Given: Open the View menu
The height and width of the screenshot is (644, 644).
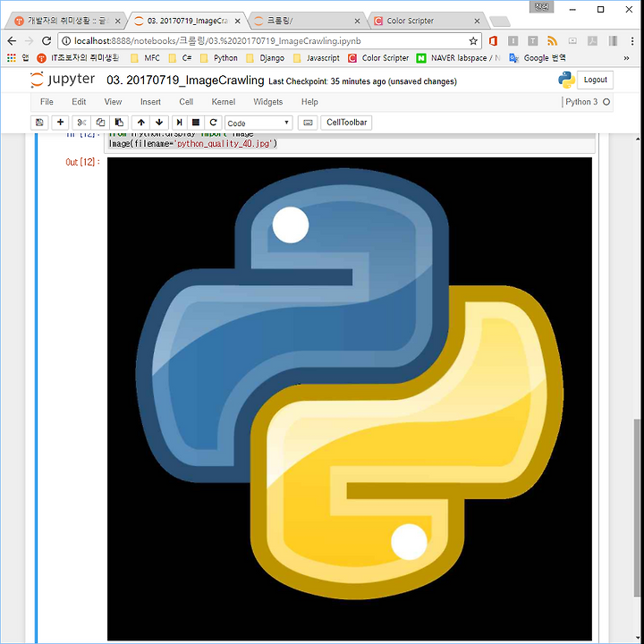Looking at the screenshot, I should click(113, 102).
